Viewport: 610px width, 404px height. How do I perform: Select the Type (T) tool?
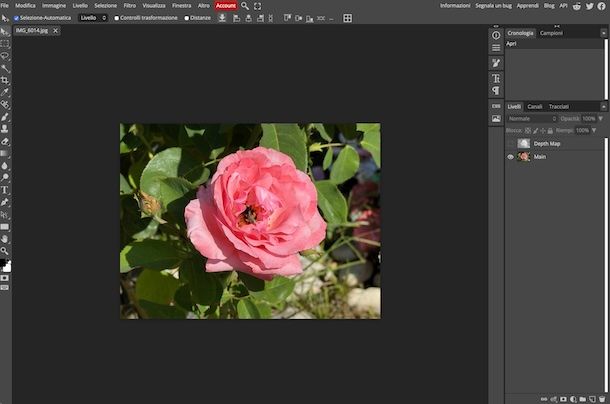point(5,189)
